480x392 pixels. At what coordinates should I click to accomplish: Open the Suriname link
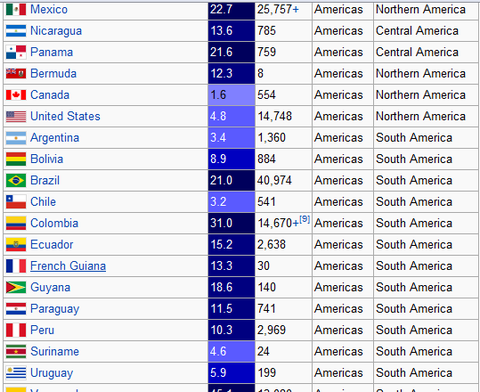tap(55, 351)
